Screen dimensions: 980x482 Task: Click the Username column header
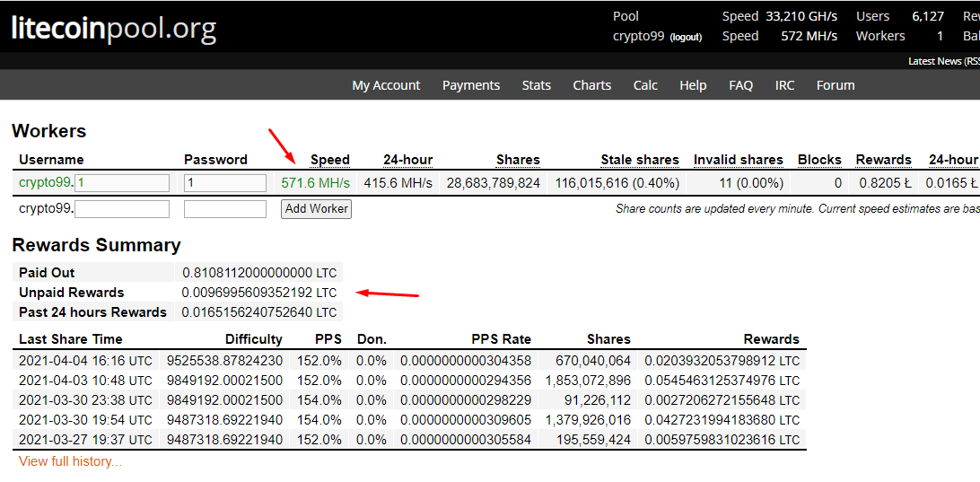pos(51,160)
